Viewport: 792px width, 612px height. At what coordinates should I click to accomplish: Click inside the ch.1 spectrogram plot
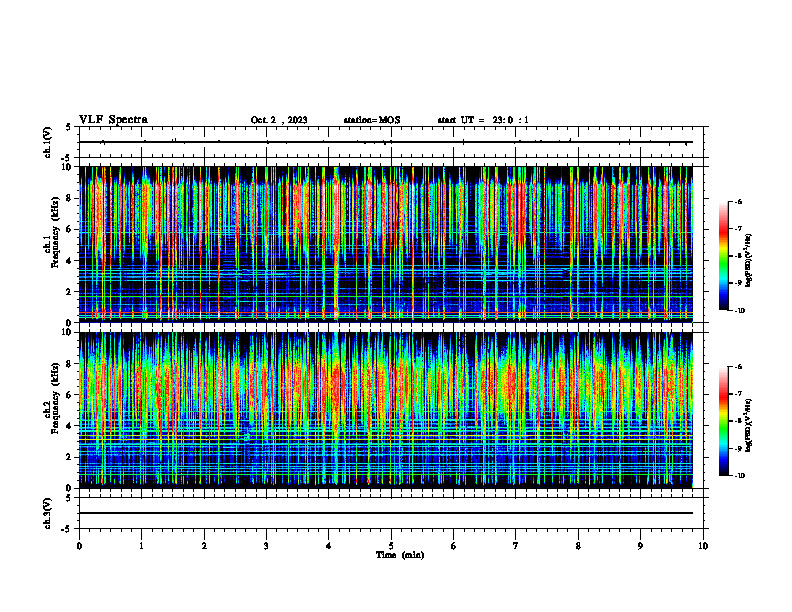tap(386, 244)
